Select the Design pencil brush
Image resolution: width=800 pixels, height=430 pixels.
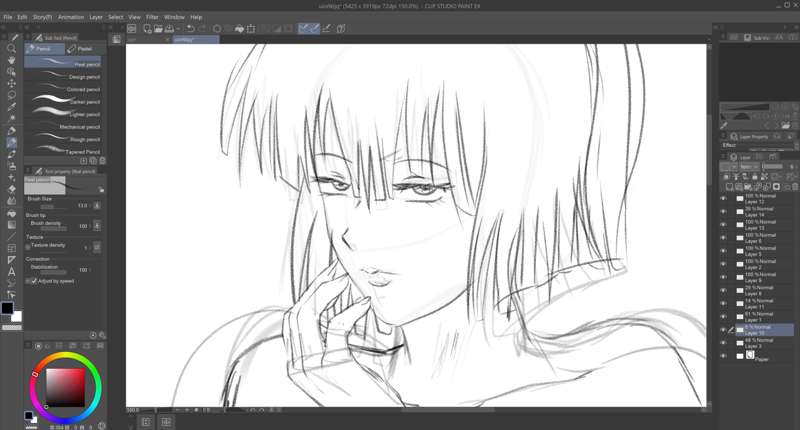click(x=63, y=77)
